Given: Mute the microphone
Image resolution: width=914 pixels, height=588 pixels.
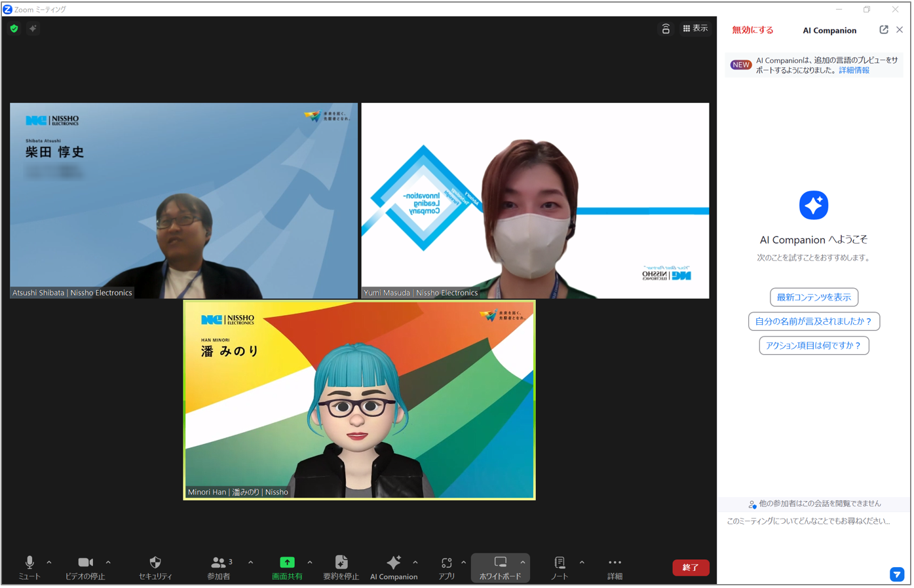Looking at the screenshot, I should 29,568.
